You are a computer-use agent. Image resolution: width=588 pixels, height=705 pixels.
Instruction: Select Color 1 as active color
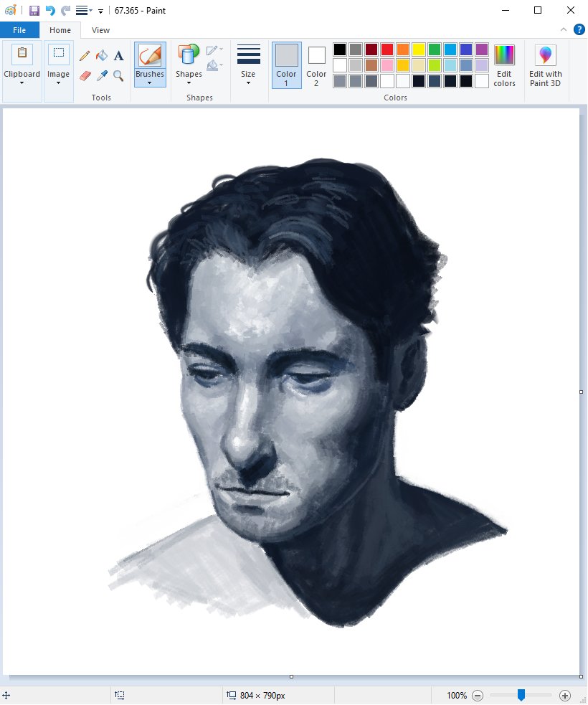286,65
